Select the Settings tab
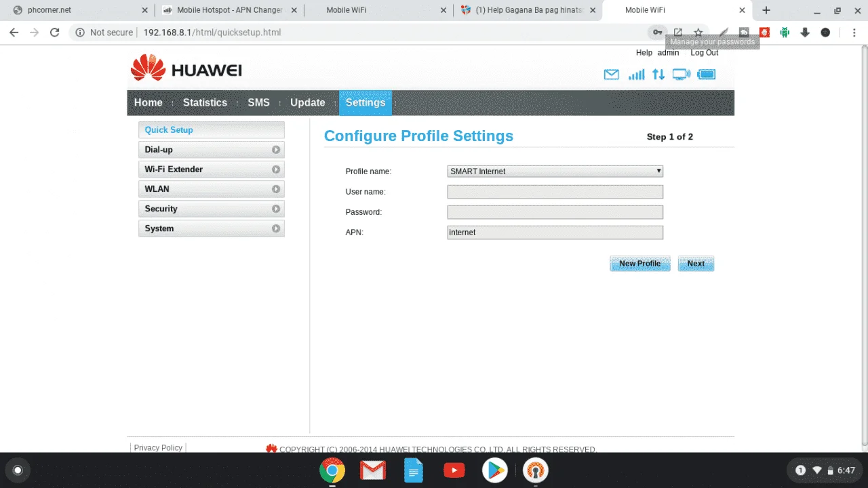The width and height of the screenshot is (868, 488). pos(366,103)
